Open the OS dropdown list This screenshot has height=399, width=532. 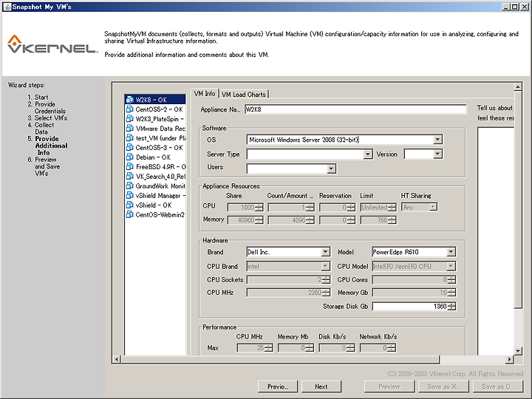tap(437, 140)
